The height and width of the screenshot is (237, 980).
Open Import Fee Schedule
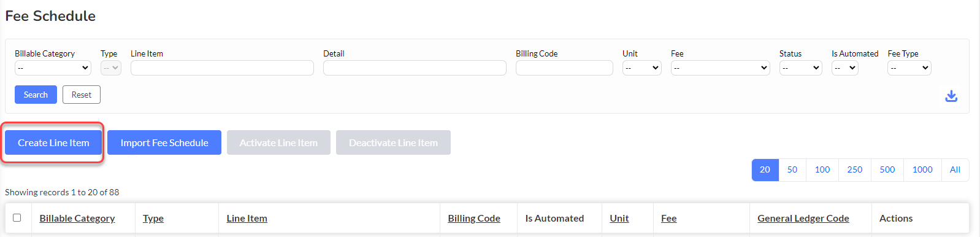164,142
